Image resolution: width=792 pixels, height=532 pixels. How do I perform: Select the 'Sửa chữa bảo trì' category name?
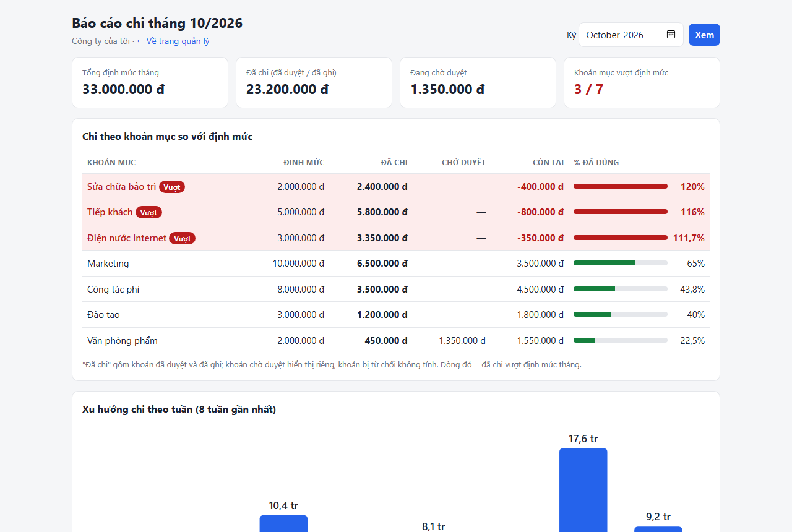pos(122,187)
